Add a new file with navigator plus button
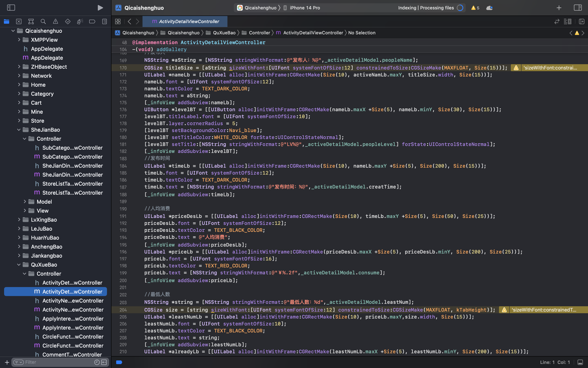This screenshot has width=588, height=368. 7,362
